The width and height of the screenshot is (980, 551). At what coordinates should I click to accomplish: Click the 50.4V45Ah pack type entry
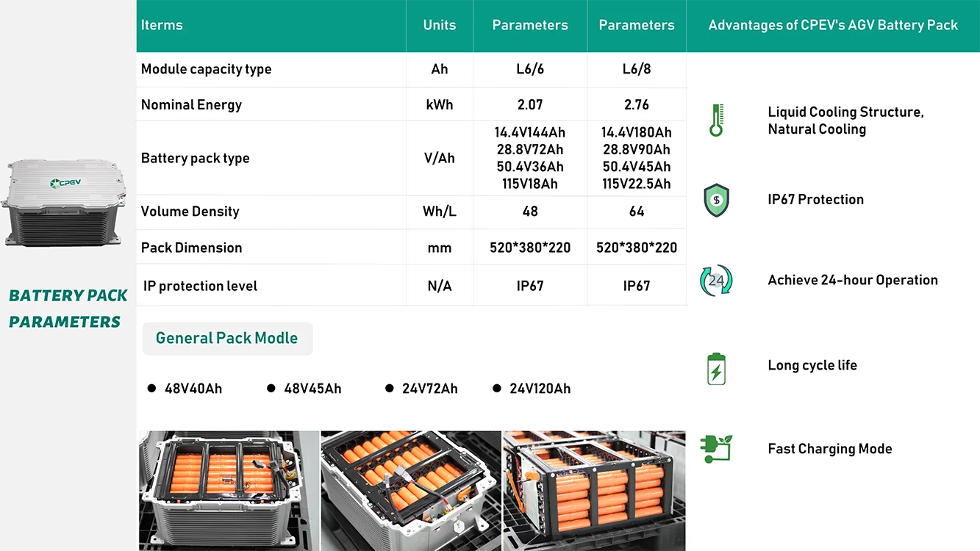point(637,167)
